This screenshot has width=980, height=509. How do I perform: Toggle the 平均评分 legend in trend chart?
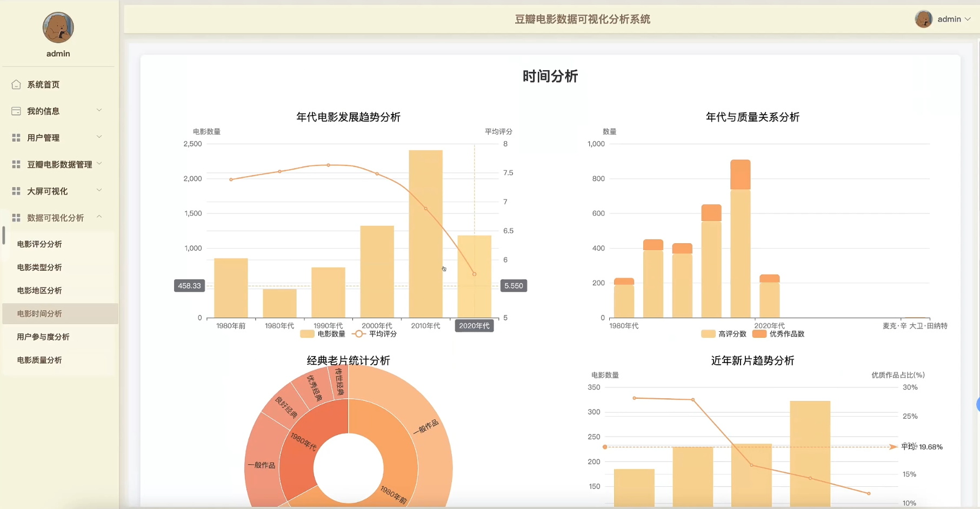pos(375,334)
